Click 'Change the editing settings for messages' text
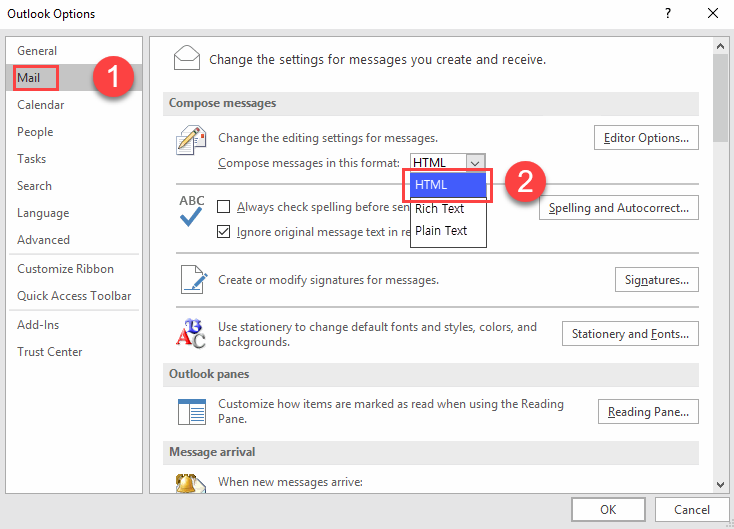The width and height of the screenshot is (734, 529). pyautogui.click(x=328, y=138)
